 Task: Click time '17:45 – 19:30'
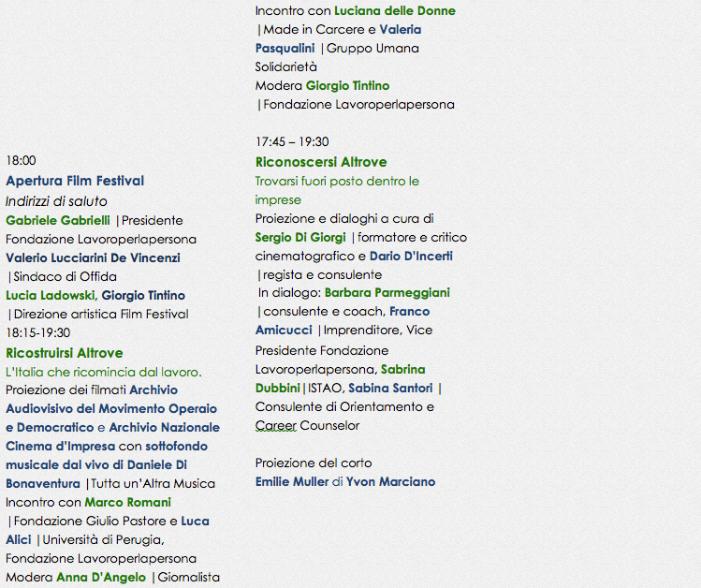click(x=292, y=141)
